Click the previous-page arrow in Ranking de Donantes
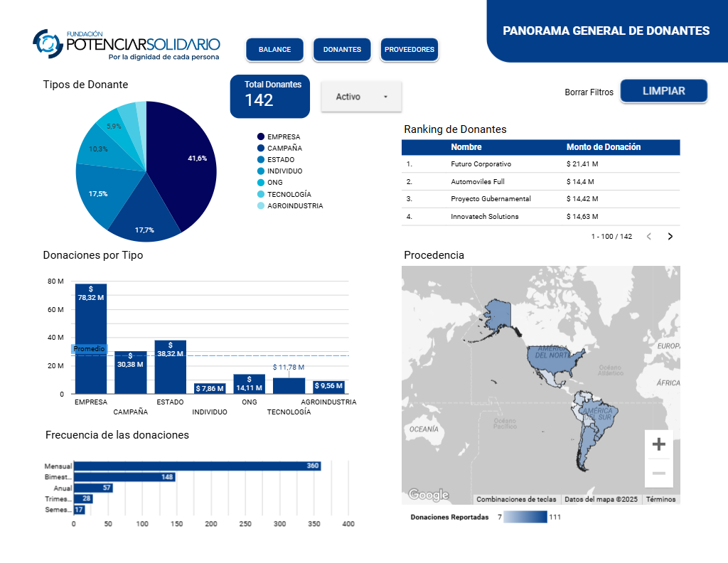Viewport: 728px width, 563px height. 648,235
